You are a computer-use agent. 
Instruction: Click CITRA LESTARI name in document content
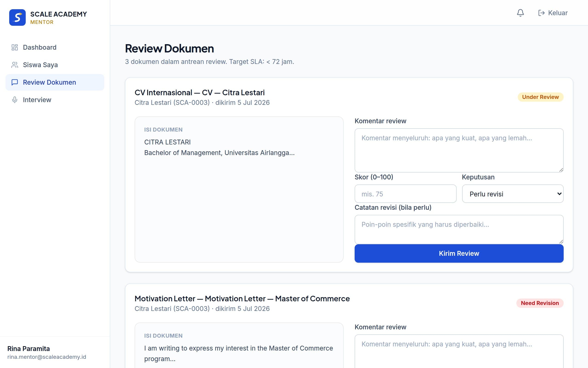pos(167,142)
